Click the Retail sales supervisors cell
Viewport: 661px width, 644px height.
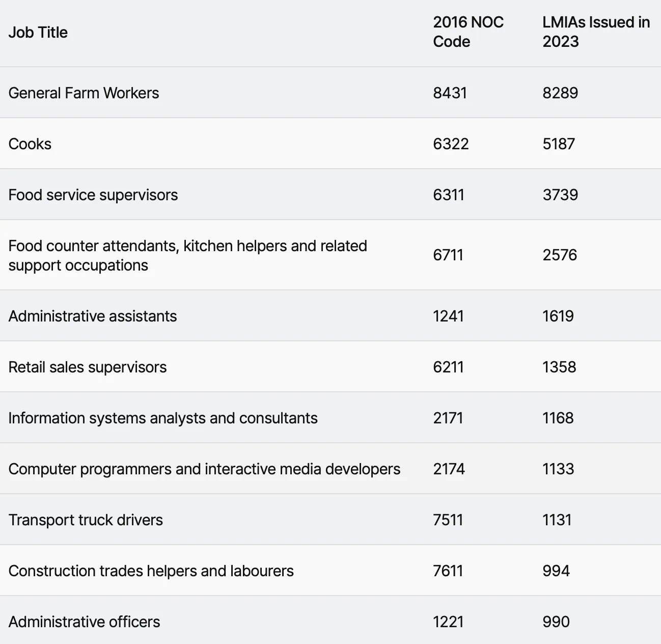88,367
